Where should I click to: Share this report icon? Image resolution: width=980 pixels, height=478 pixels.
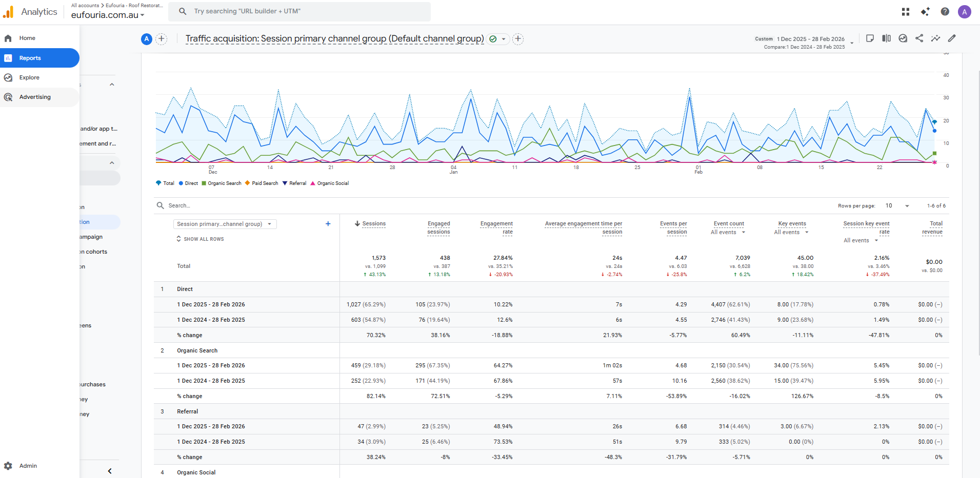pyautogui.click(x=919, y=38)
